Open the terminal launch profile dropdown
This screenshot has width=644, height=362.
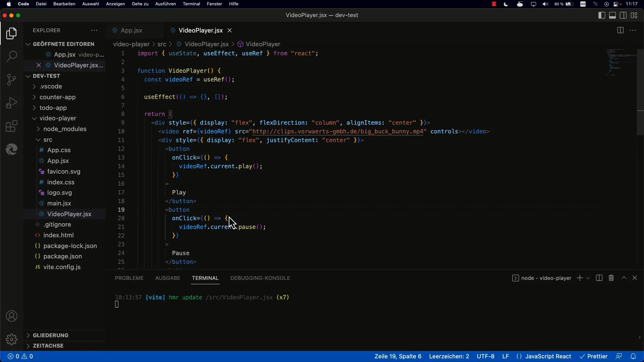point(588,278)
